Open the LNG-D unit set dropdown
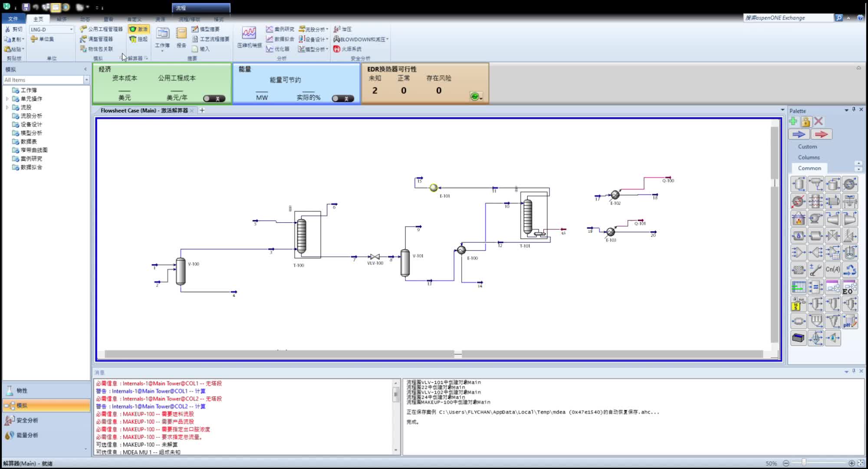 coord(71,30)
